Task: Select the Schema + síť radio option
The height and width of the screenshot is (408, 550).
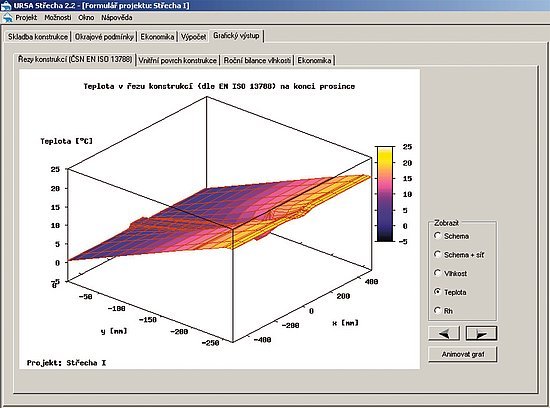Action: click(437, 254)
